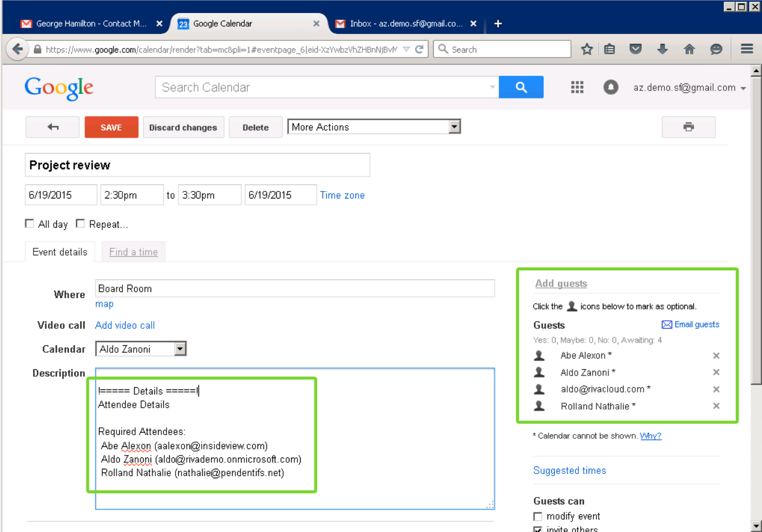
Task: Open account menu az.demo.sf@gmail.com
Action: [x=690, y=88]
